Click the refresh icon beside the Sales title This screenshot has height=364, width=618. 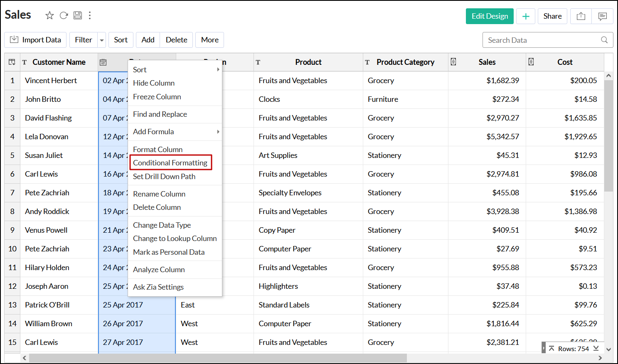(x=64, y=16)
